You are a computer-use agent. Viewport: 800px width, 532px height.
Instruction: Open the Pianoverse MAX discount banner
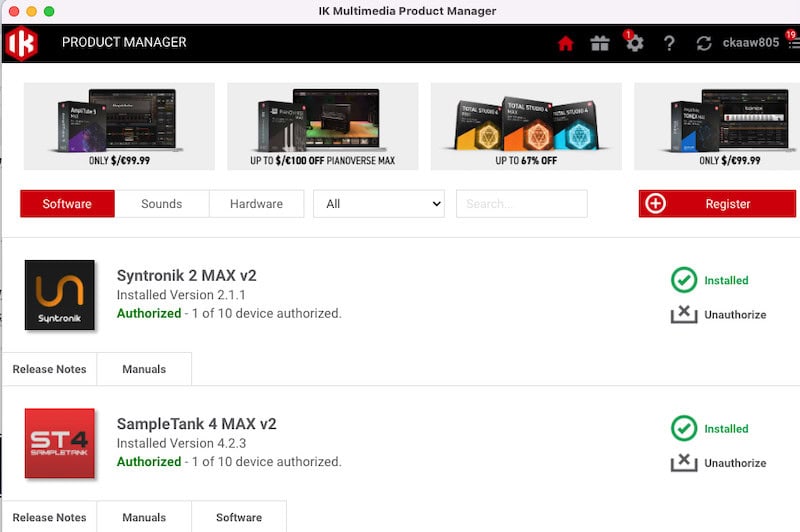click(x=322, y=126)
